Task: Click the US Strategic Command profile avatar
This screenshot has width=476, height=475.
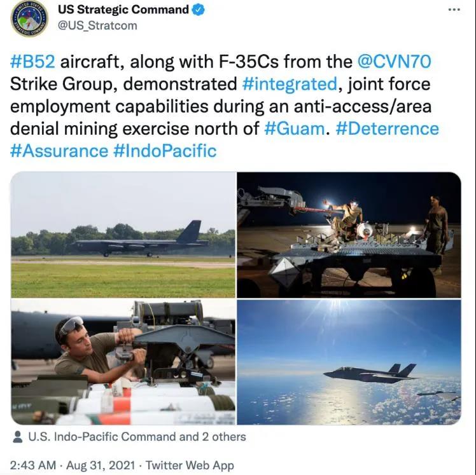Action: tap(29, 18)
